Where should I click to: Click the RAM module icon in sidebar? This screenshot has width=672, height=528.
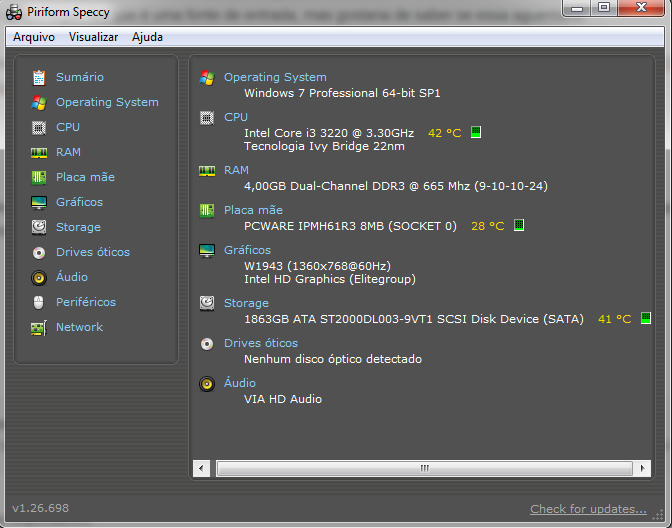[x=39, y=152]
